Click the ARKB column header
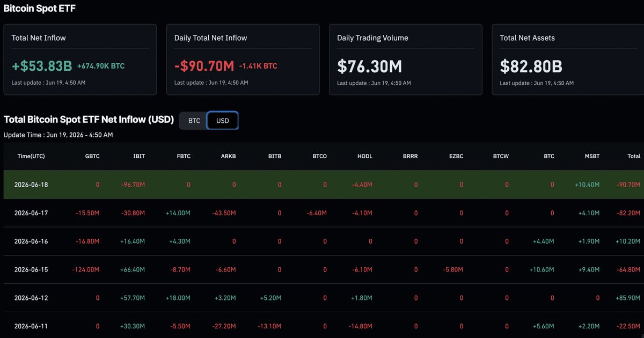 (229, 156)
